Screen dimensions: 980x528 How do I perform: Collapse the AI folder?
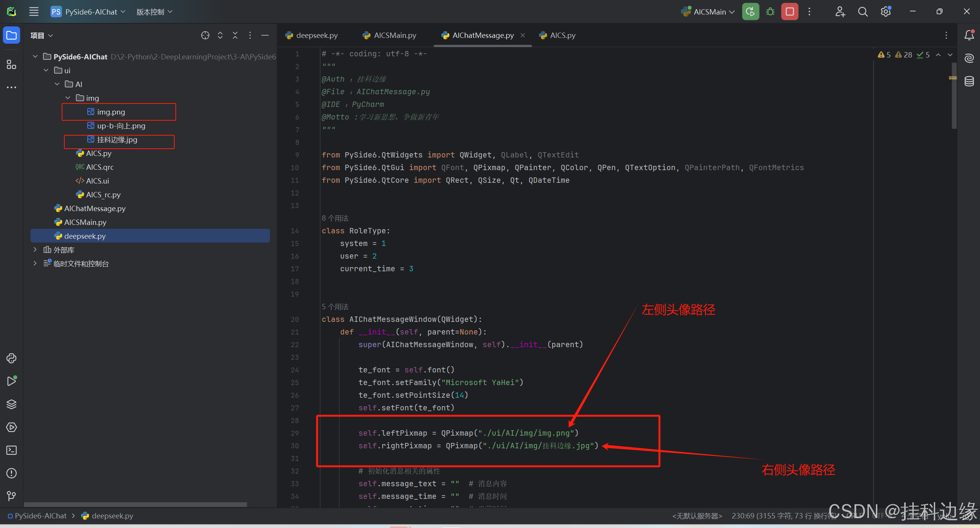[57, 84]
